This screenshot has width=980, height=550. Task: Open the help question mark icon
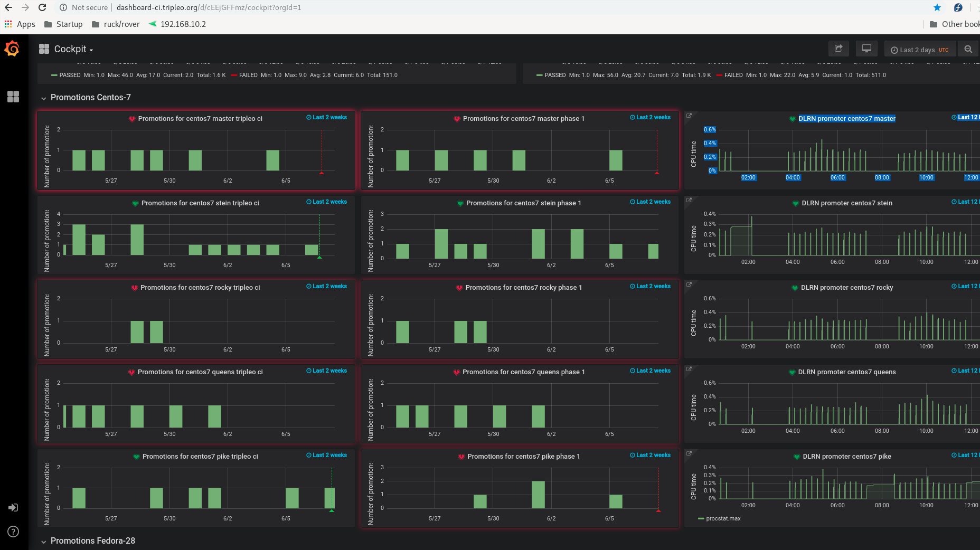13,532
